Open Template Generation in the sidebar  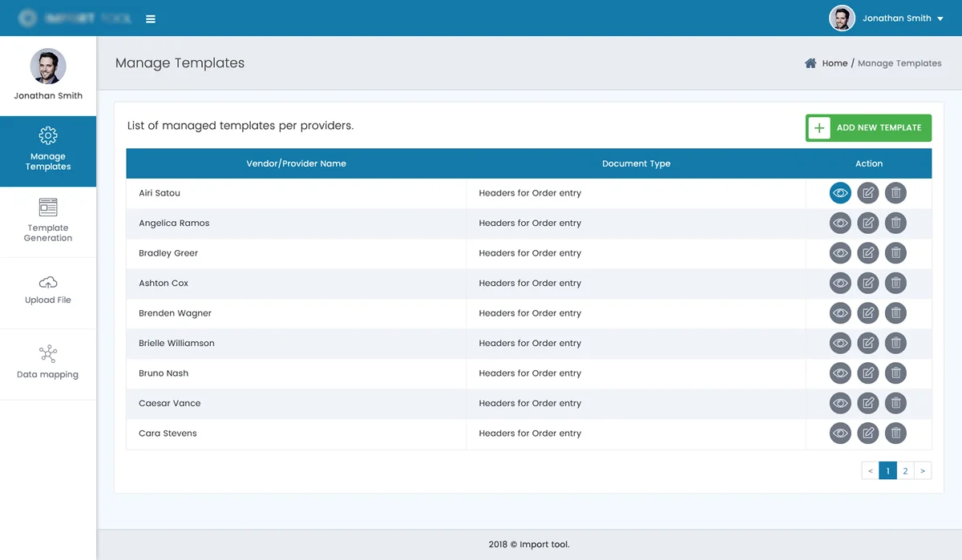48,222
